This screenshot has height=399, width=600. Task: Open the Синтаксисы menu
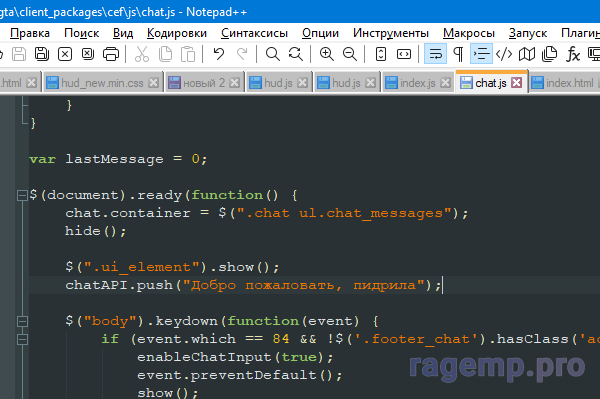click(254, 33)
